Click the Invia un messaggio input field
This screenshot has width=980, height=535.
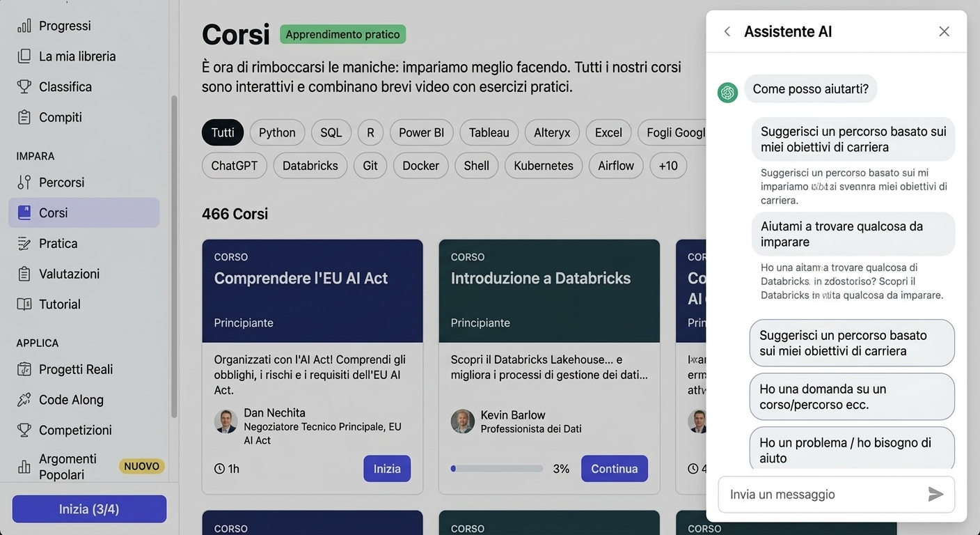[x=837, y=495]
